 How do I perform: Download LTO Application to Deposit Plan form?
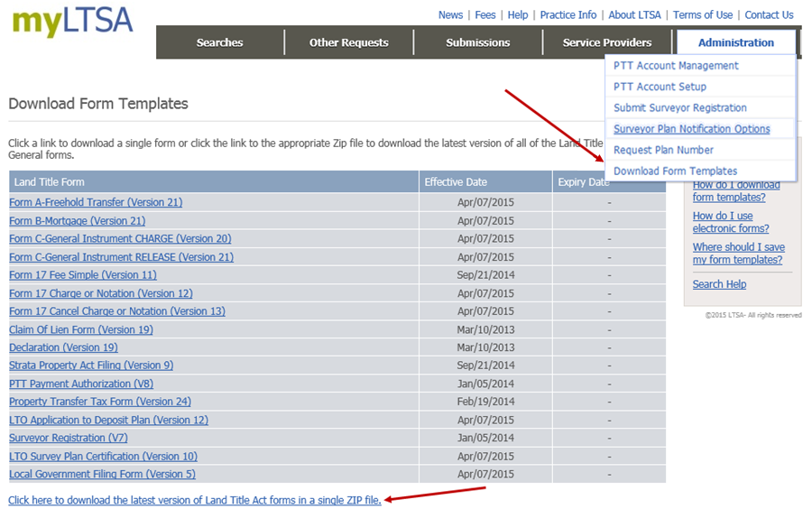[x=108, y=420]
